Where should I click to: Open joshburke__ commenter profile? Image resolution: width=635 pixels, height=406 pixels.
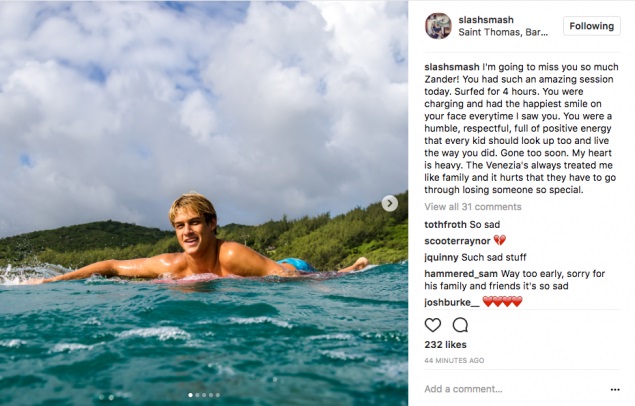[451, 301]
